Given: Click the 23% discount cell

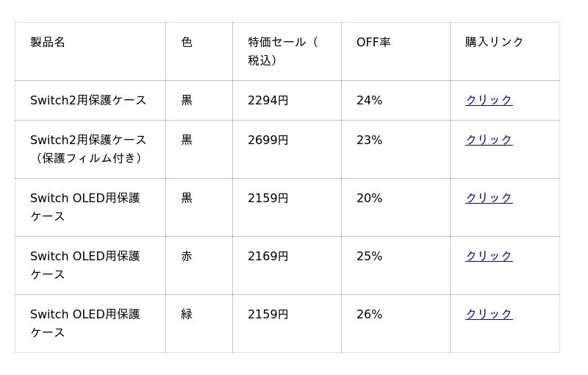Looking at the screenshot, I should (x=369, y=140).
